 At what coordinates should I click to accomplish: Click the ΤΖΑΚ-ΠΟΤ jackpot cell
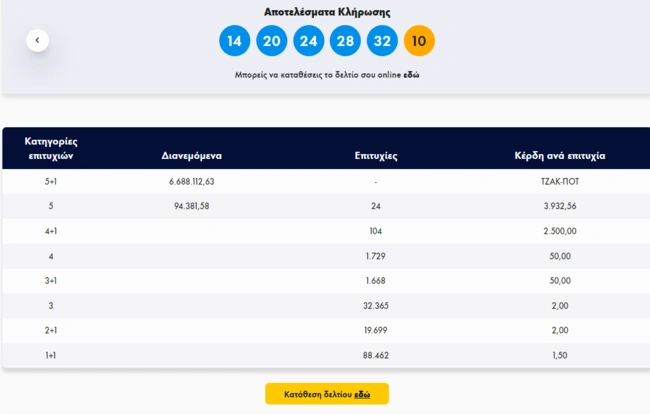(558, 182)
